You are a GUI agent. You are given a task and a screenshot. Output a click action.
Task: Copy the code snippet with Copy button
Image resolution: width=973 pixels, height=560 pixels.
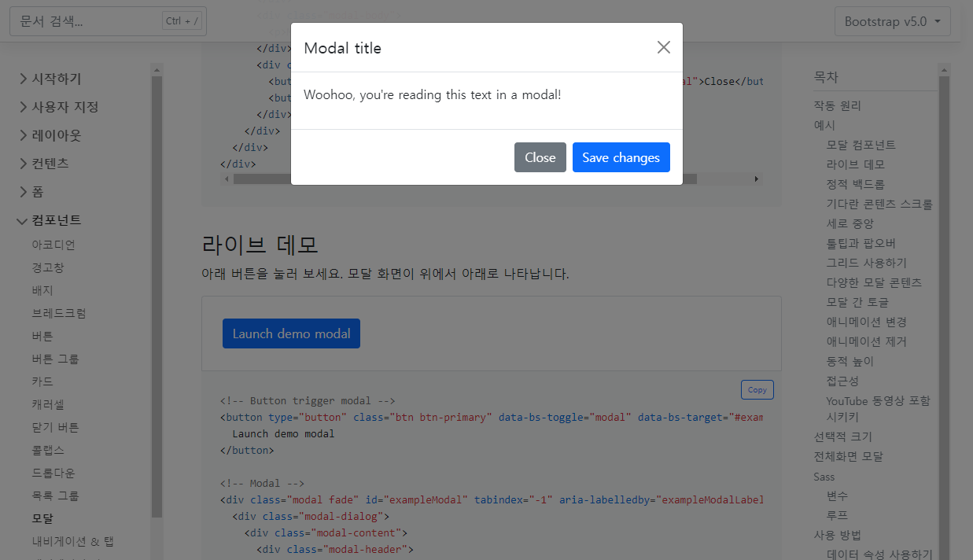pos(757,389)
